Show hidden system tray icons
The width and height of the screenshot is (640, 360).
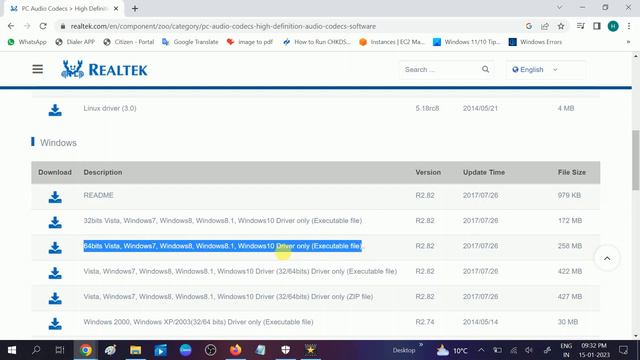(x=481, y=350)
